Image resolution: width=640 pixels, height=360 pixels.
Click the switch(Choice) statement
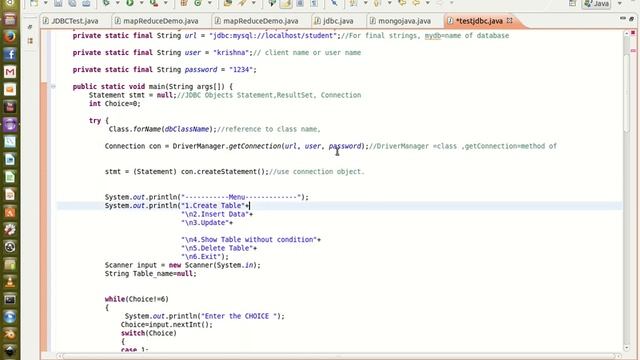pos(149,333)
